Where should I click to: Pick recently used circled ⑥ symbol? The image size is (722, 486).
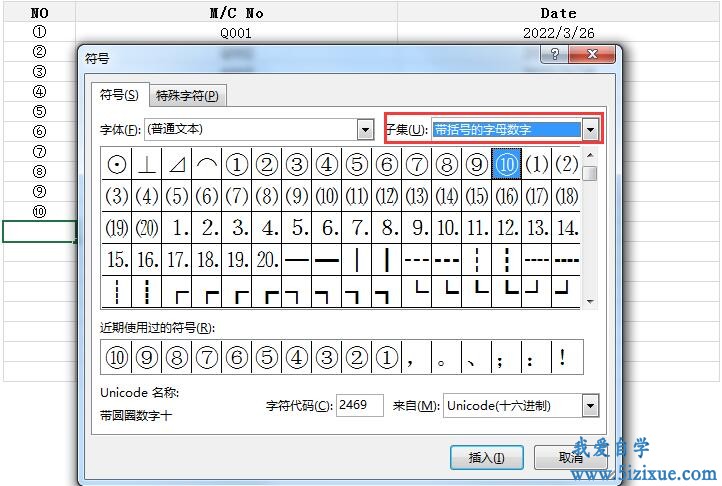coord(237,357)
